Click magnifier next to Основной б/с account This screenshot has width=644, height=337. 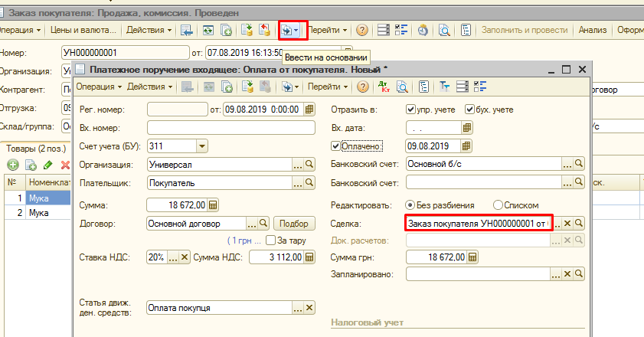pos(579,164)
